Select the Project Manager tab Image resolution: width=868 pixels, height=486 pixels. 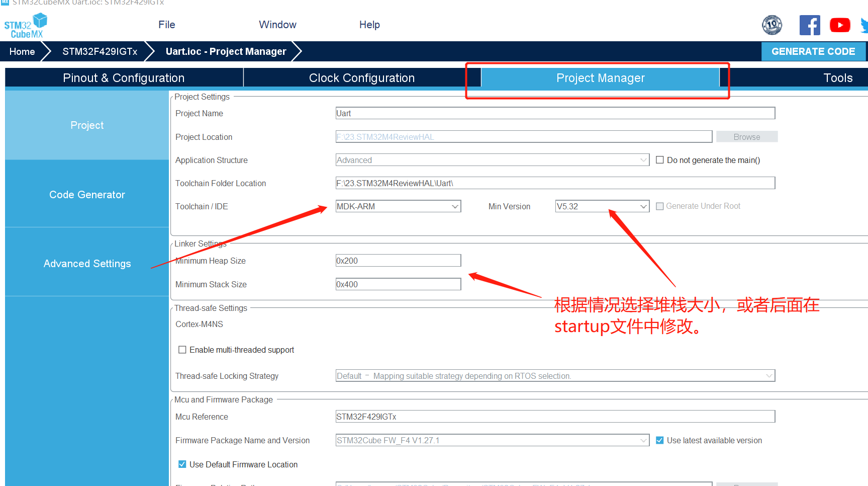pyautogui.click(x=600, y=78)
